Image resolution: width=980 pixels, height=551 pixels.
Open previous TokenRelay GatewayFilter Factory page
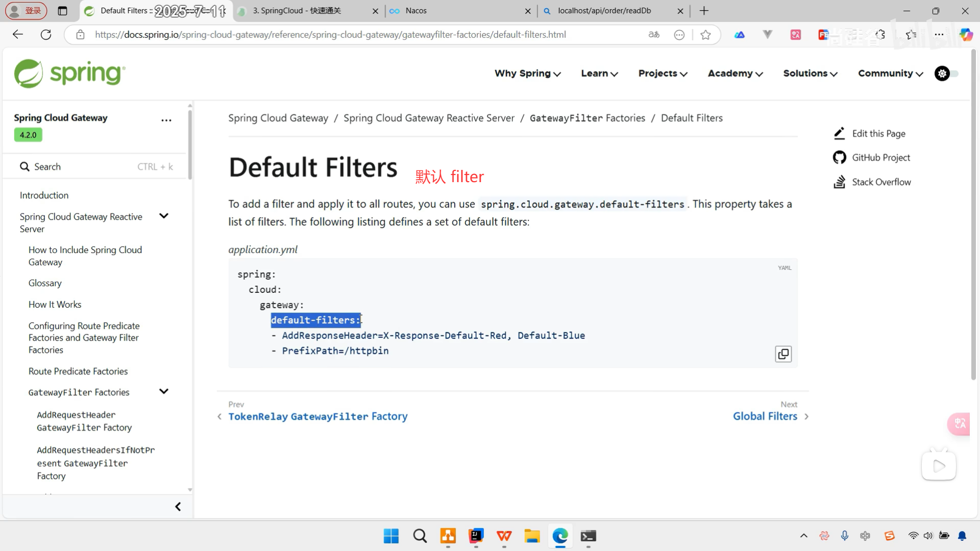(317, 416)
